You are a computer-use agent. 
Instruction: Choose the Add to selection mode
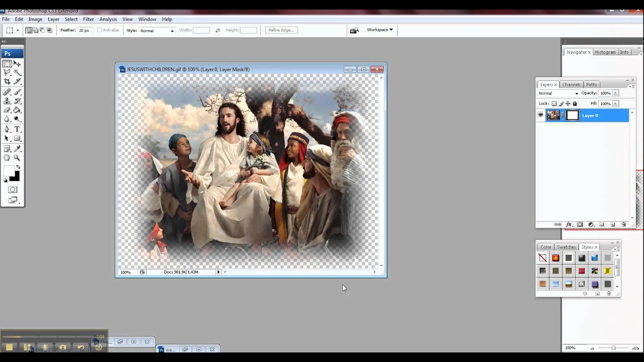tap(35, 30)
